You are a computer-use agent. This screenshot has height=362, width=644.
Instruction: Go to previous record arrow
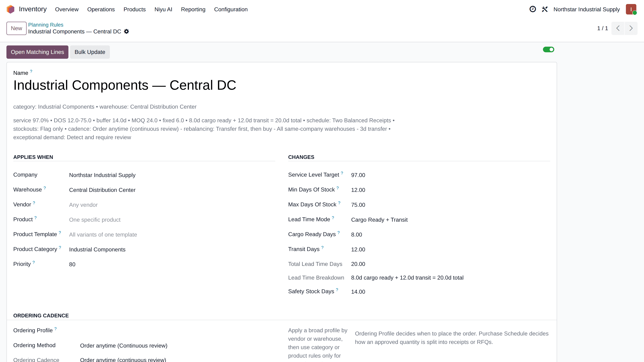point(618,28)
